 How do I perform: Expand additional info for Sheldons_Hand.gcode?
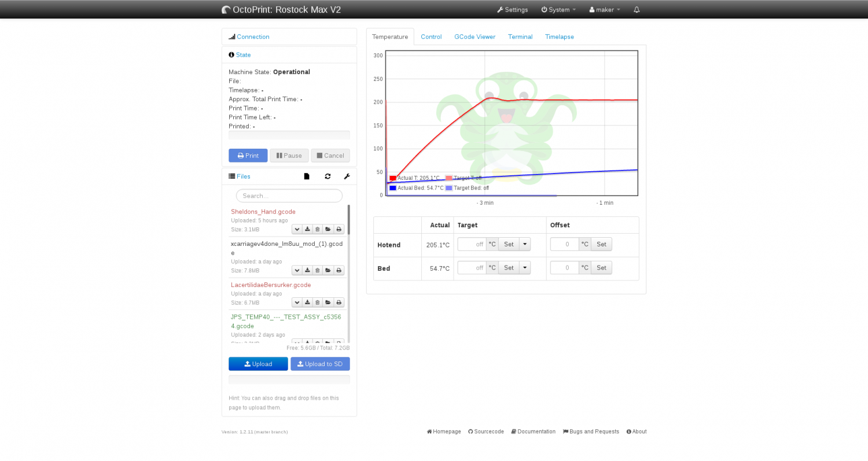297,229
